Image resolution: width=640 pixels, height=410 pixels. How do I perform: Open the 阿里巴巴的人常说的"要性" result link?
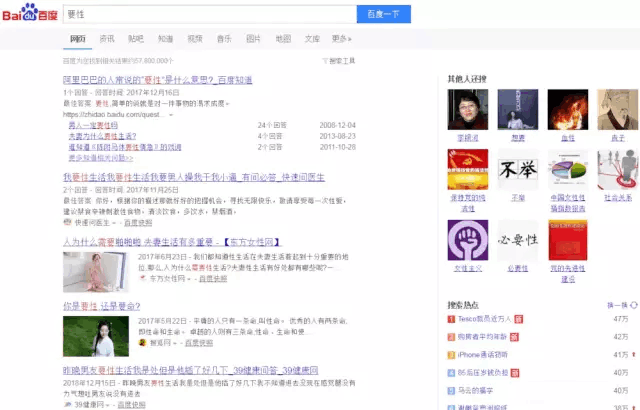pyautogui.click(x=153, y=78)
